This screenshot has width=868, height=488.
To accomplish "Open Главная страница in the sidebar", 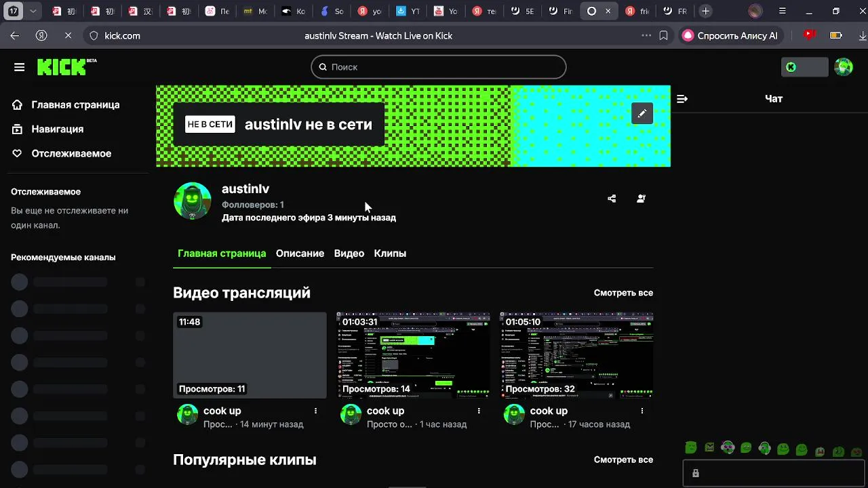I will point(66,104).
